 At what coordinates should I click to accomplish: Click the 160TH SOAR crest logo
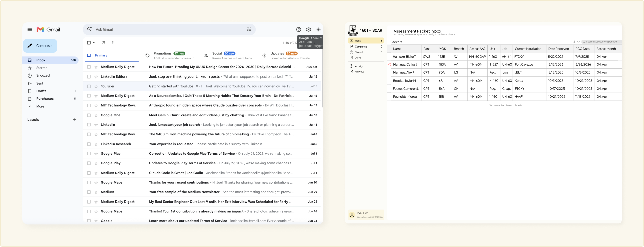[353, 30]
